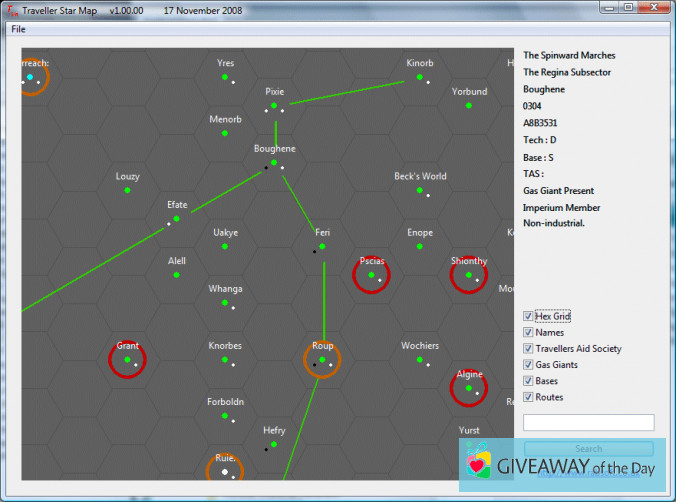Disable the Names checkbox
The image size is (676, 502).
529,332
